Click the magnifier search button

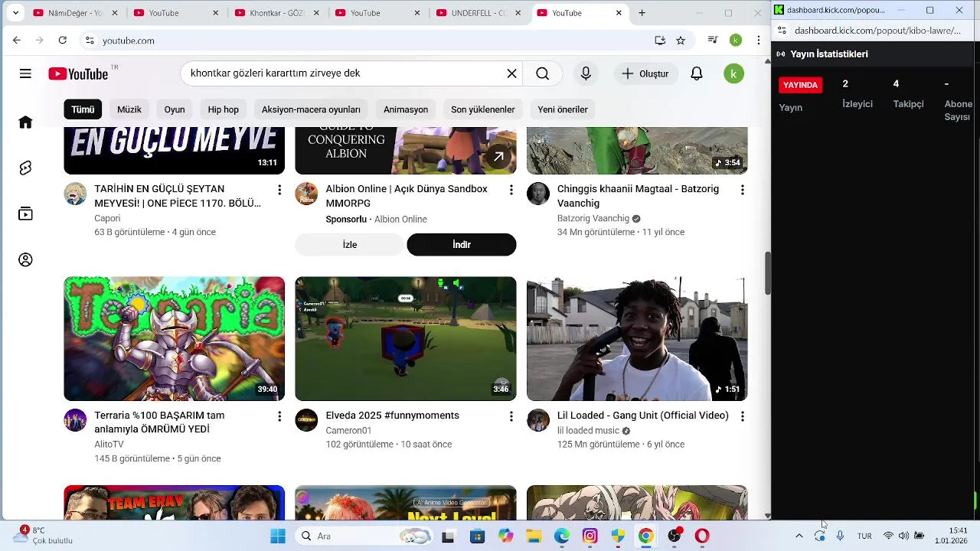click(x=542, y=73)
